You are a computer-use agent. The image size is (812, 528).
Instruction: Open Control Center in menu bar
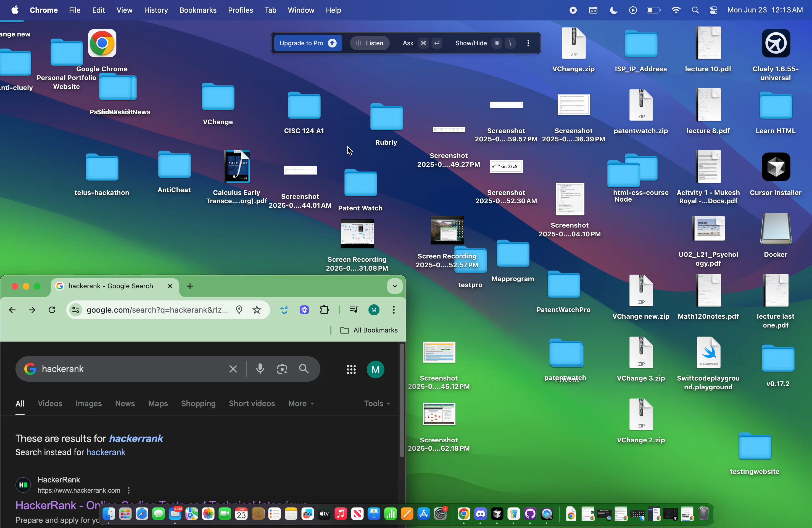tap(713, 10)
